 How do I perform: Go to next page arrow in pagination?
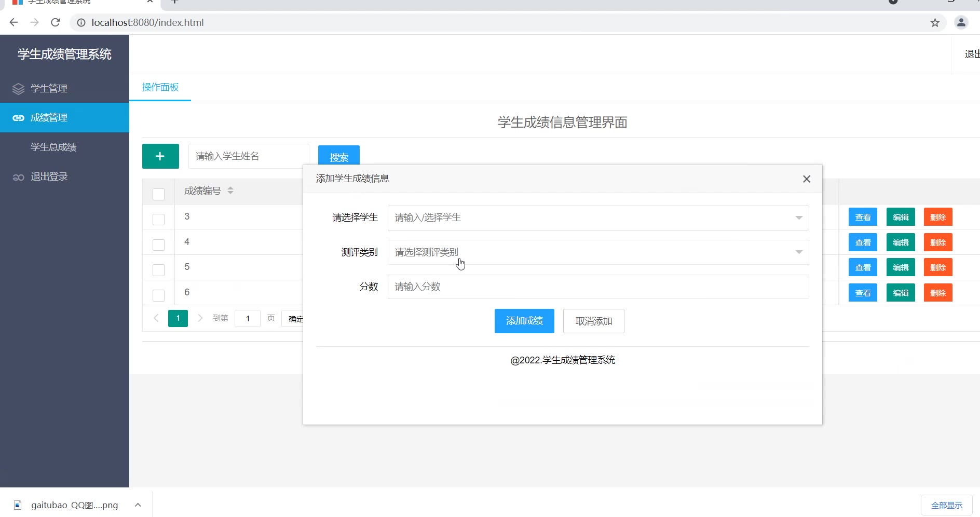(x=200, y=318)
